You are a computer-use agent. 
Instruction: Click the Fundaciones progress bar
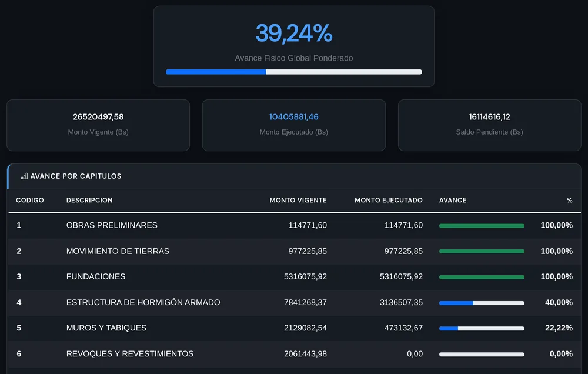(x=482, y=277)
